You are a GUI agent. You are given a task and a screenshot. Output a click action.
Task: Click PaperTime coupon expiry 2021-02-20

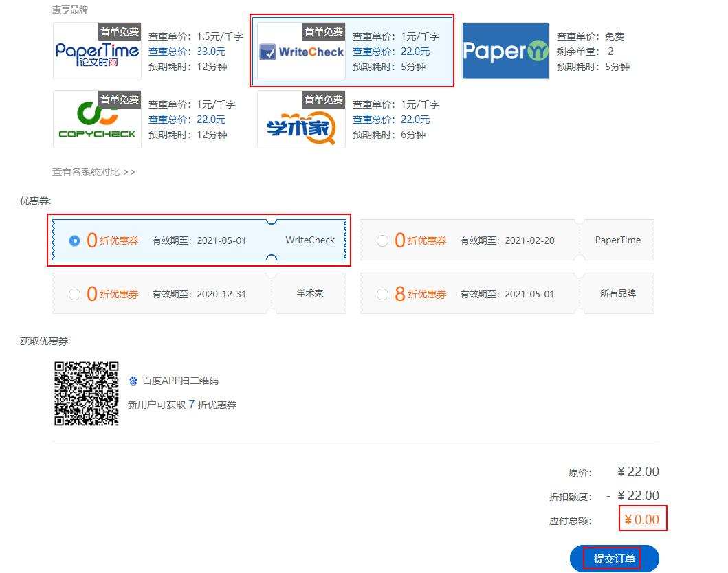[x=530, y=240]
